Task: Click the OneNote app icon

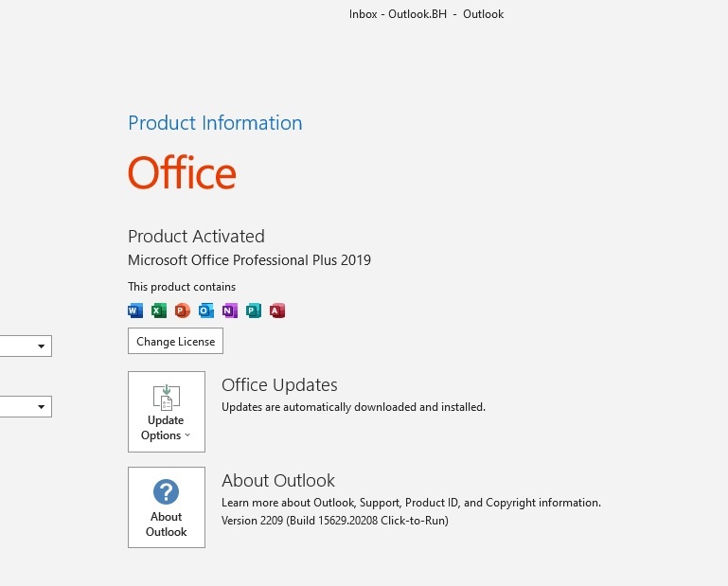Action: (x=230, y=311)
